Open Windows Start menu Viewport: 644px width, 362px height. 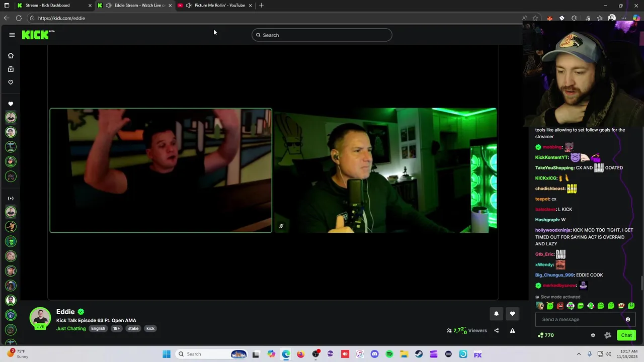pos(167,354)
